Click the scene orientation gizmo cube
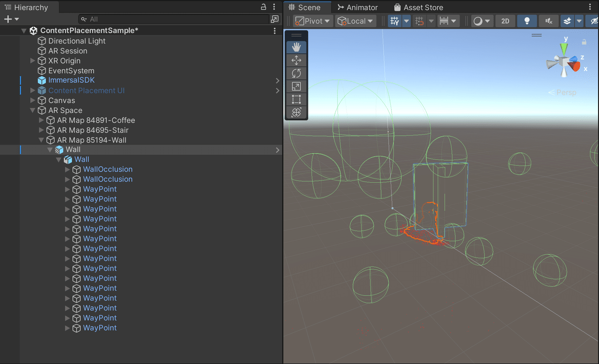 pos(564,62)
